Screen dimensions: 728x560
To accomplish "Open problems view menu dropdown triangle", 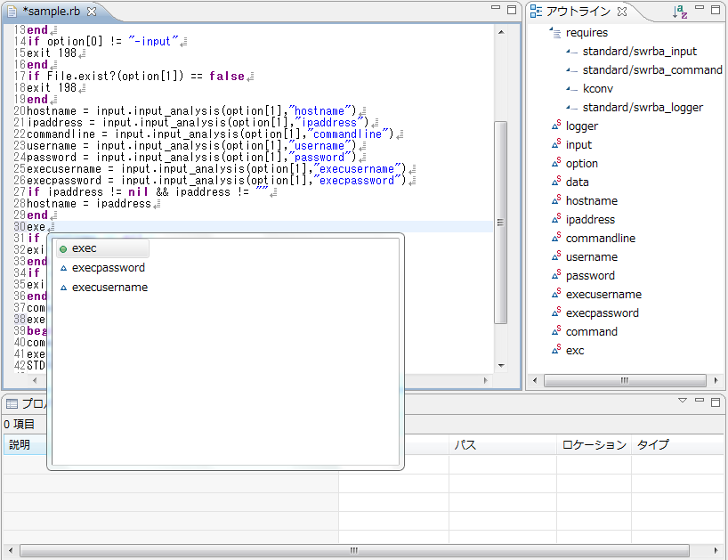I will [x=683, y=402].
